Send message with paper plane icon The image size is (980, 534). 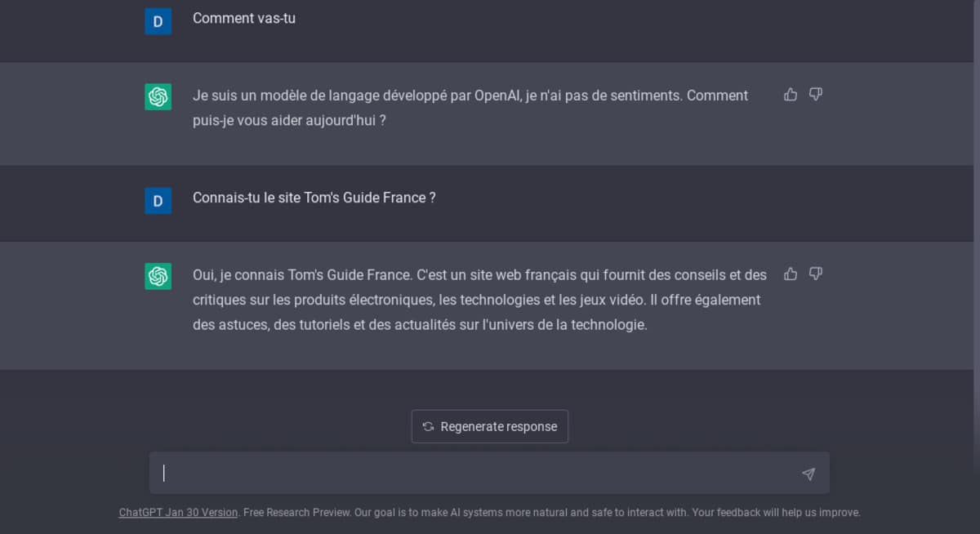pos(808,474)
